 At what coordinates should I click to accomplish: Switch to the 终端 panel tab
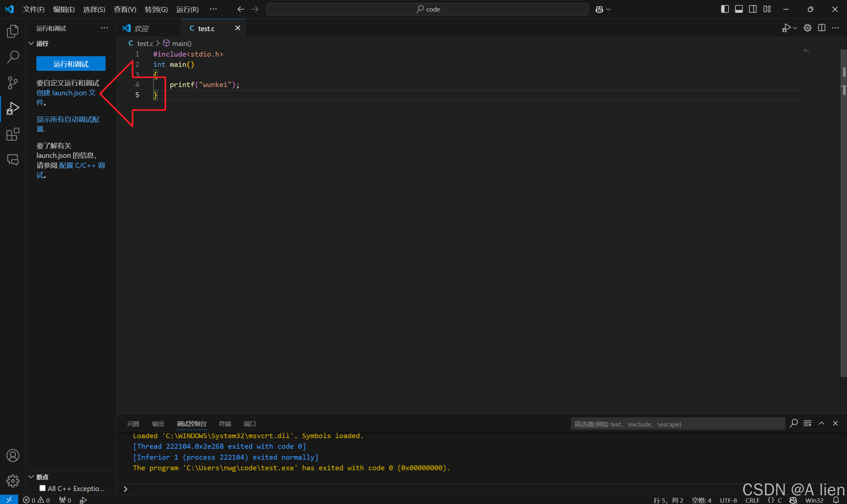(225, 424)
